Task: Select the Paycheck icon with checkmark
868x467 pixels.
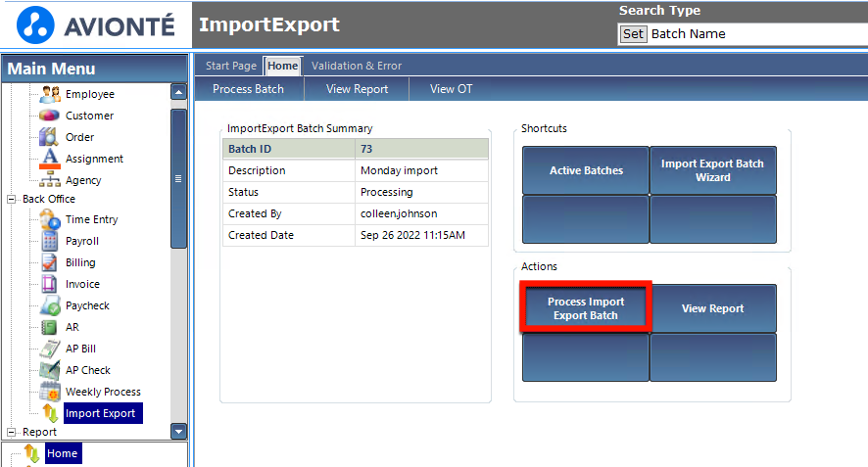Action: coord(50,305)
